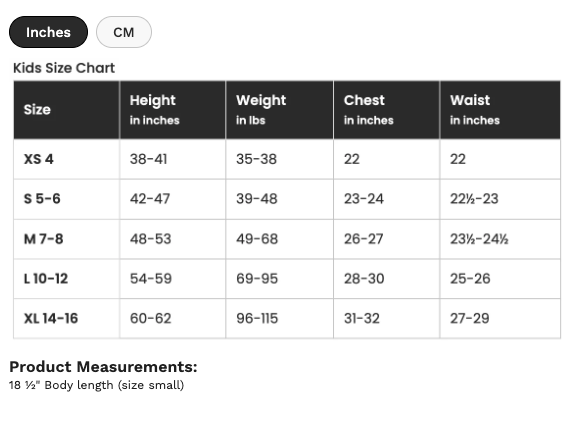
Task: Click the Product Measurements heading
Action: (x=103, y=367)
